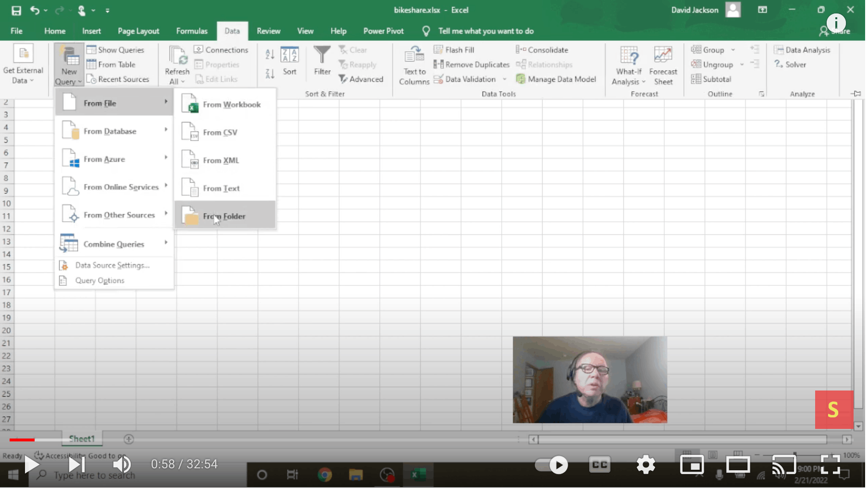The image size is (868, 488).
Task: Click Subtotal
Action: [x=711, y=79]
